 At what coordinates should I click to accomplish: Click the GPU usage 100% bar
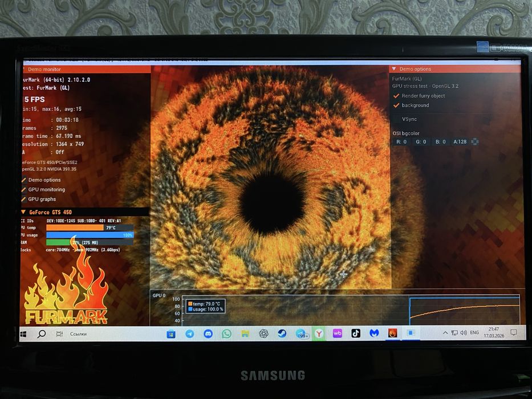point(90,235)
